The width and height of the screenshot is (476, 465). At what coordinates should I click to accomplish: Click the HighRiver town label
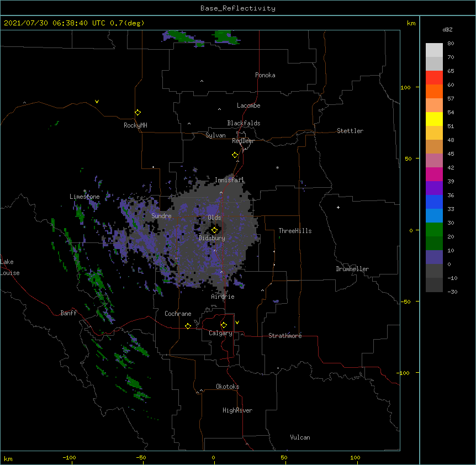click(x=237, y=410)
